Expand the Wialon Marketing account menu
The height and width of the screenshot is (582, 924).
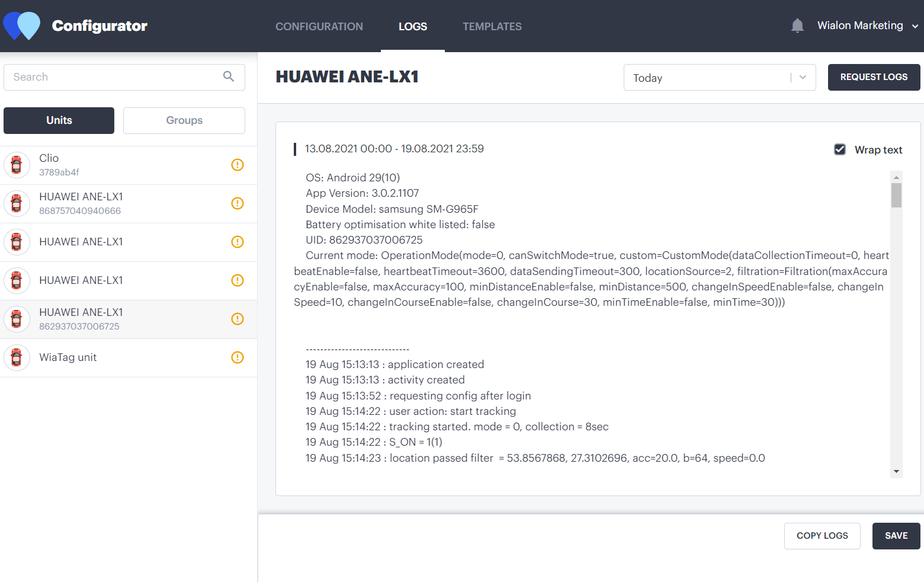867,26
